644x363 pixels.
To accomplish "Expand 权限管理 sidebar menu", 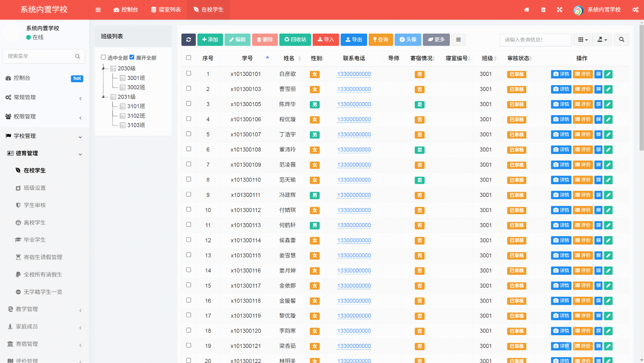I will (44, 117).
